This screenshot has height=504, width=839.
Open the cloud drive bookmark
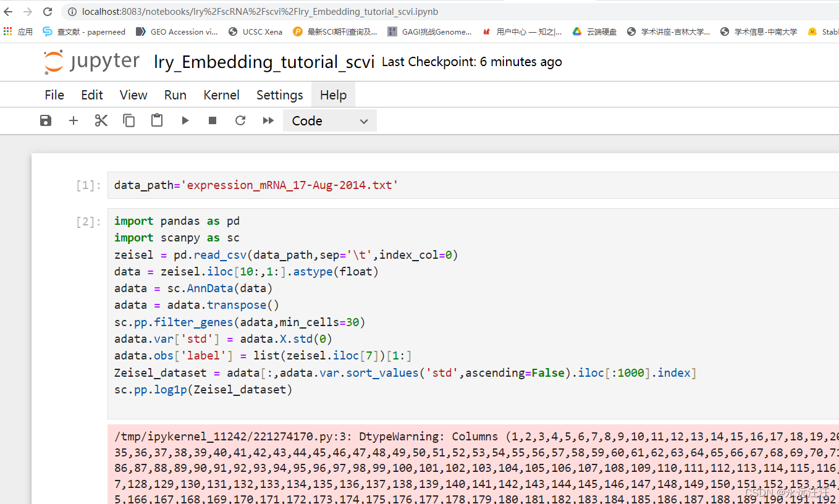point(594,31)
